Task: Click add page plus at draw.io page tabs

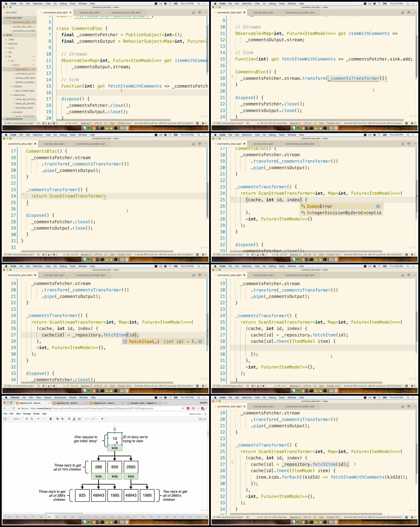Action: pos(207,517)
